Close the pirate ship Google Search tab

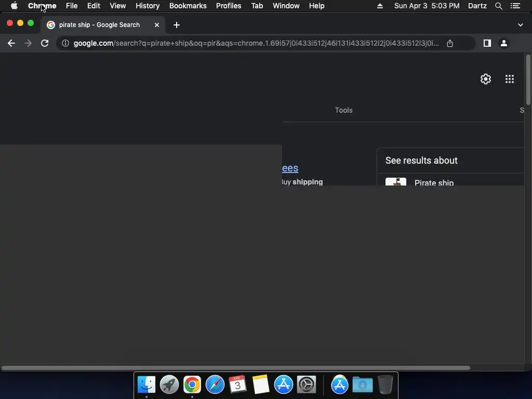tap(157, 25)
